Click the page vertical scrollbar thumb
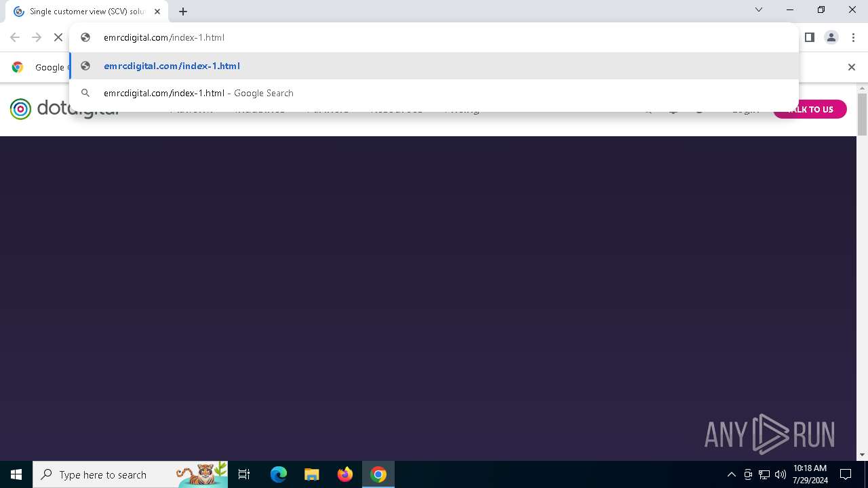Image resolution: width=868 pixels, height=488 pixels. pos(862,115)
